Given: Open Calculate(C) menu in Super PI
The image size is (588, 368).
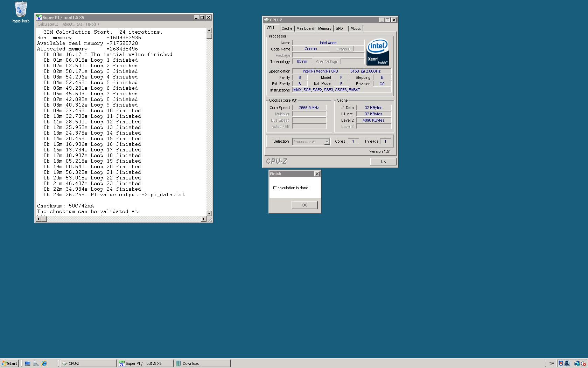Looking at the screenshot, I should 48,24.
